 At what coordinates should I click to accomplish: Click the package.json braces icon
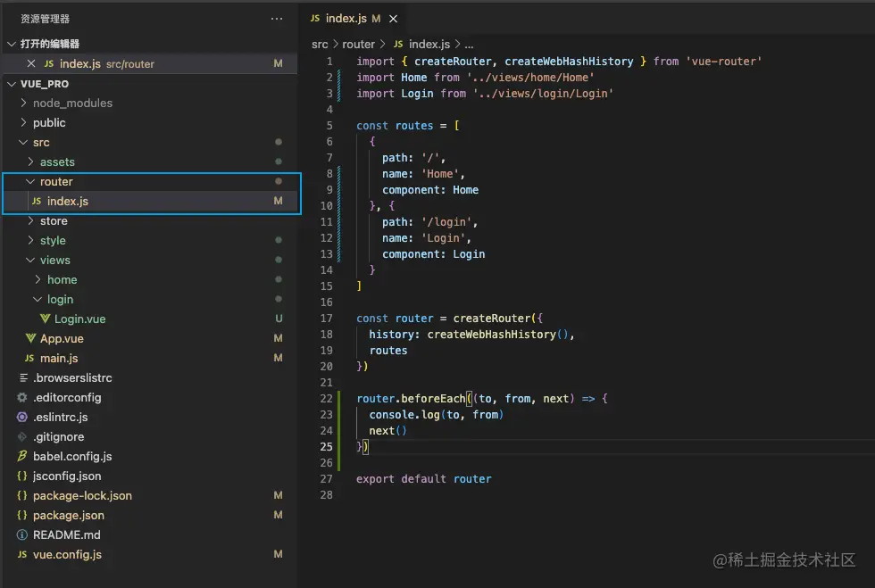(22, 515)
